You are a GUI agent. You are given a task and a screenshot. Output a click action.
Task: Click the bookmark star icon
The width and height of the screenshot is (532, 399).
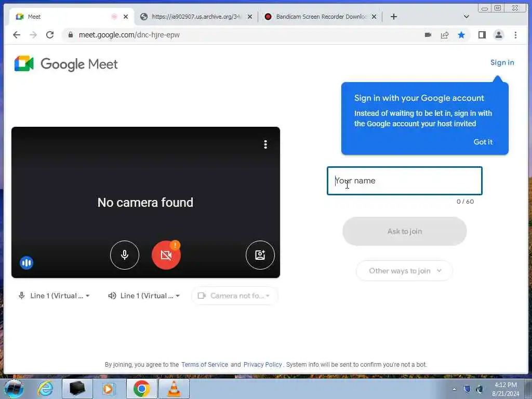461,35
